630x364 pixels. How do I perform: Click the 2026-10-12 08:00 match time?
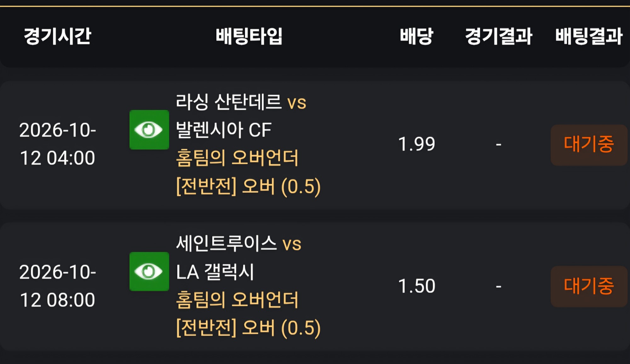pos(58,286)
